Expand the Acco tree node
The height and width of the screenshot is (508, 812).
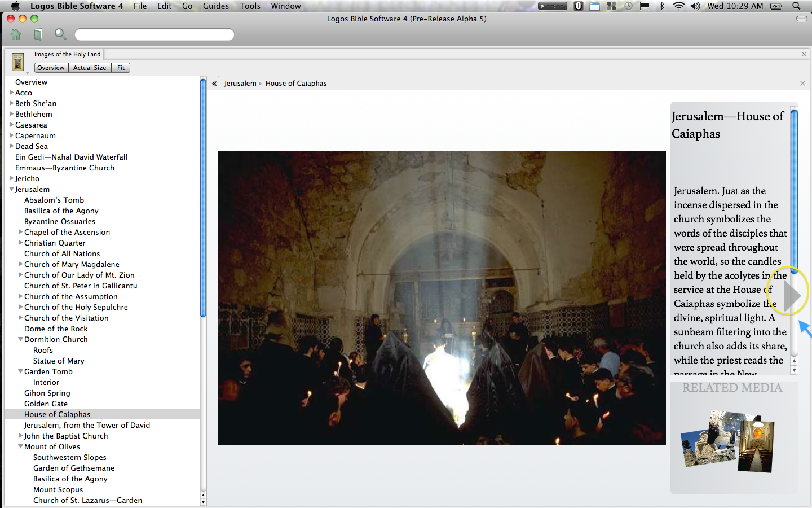click(11, 93)
